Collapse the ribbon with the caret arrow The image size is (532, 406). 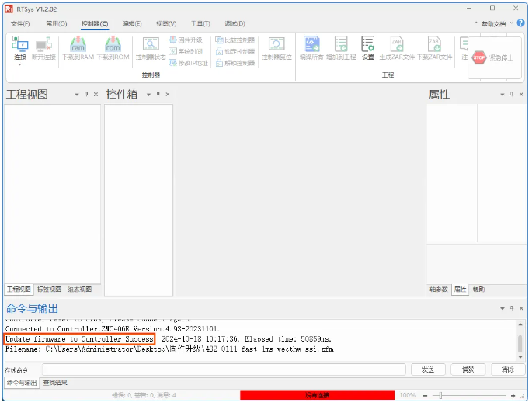pos(476,23)
